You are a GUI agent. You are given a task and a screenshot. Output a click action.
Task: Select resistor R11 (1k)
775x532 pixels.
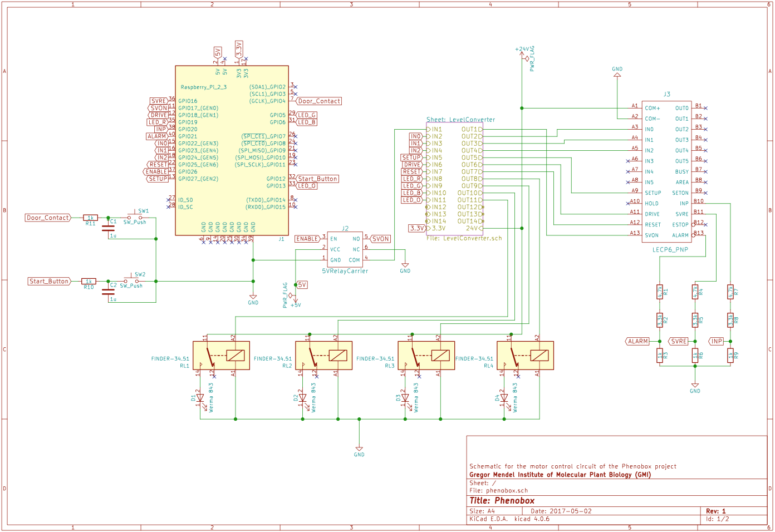click(x=91, y=218)
